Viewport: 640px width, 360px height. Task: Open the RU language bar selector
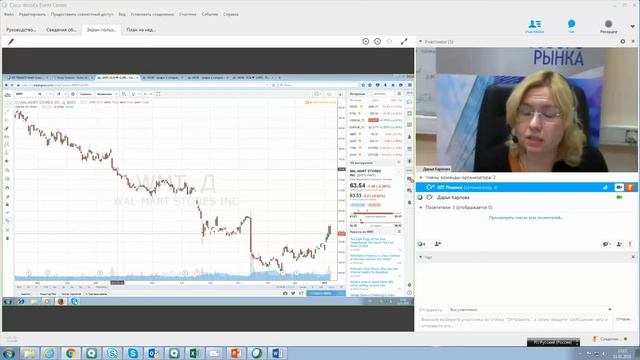click(553, 342)
